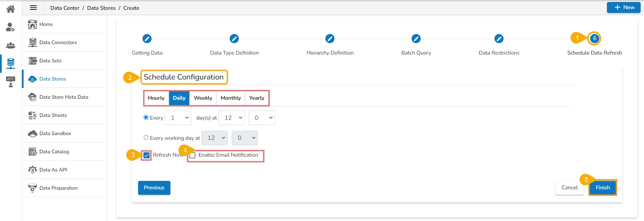
Task: Select step 6 Schedule Data Refresh circle
Action: 594,38
